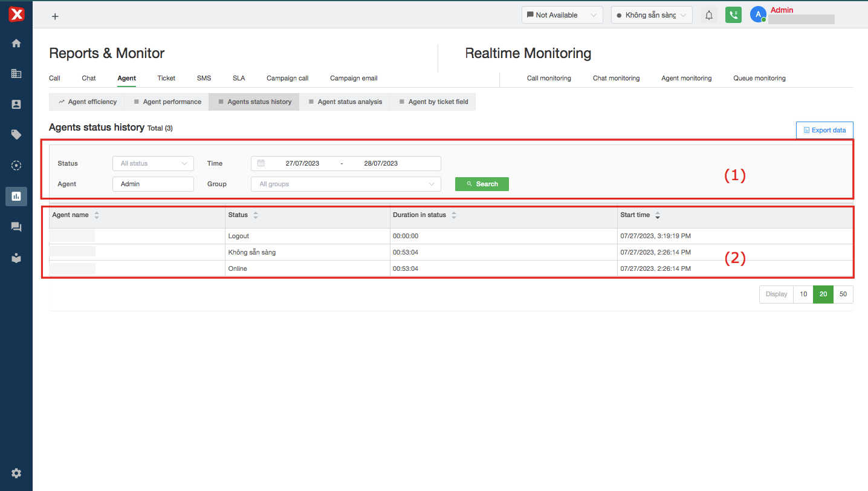Open the contacts icon in sidebar
This screenshot has height=491, width=868.
pos(16,104)
